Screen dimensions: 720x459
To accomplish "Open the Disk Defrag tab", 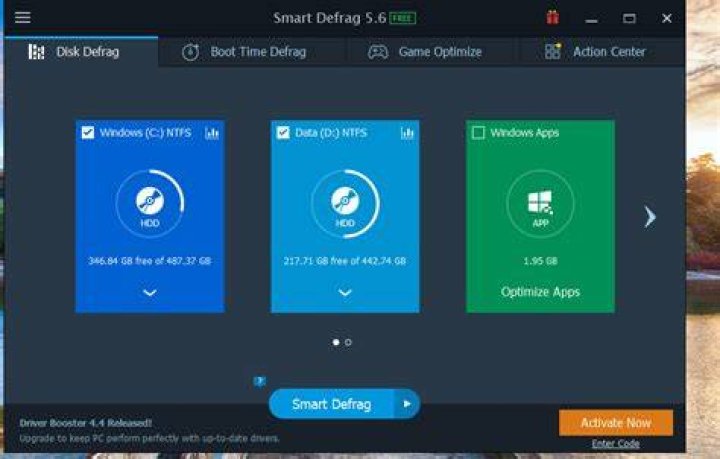I will (x=81, y=52).
